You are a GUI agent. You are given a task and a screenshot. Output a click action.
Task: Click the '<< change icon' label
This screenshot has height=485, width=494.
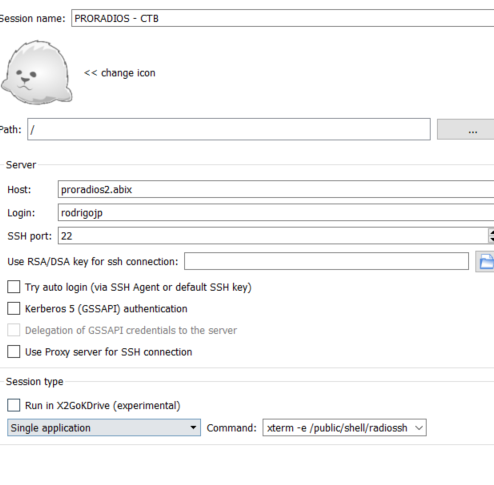coord(120,73)
